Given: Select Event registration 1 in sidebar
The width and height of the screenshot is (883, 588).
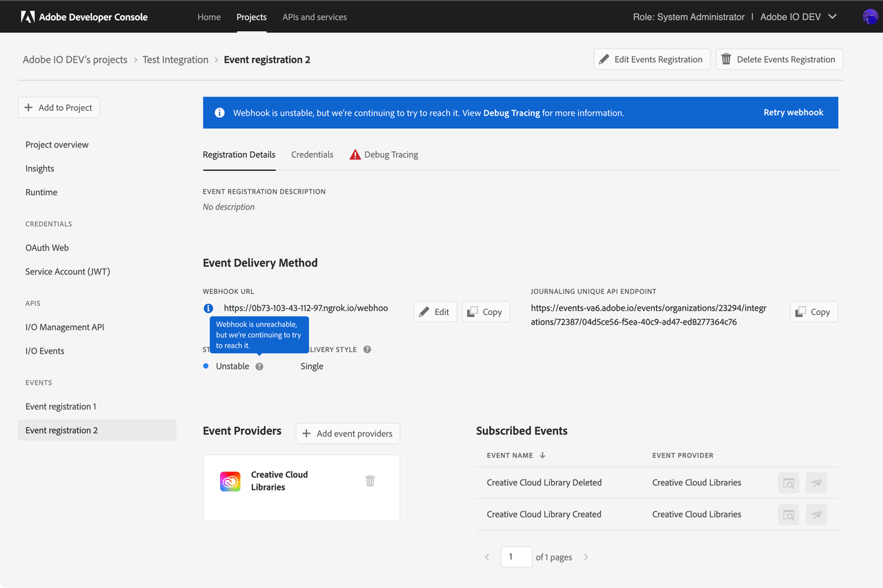Looking at the screenshot, I should click(61, 407).
